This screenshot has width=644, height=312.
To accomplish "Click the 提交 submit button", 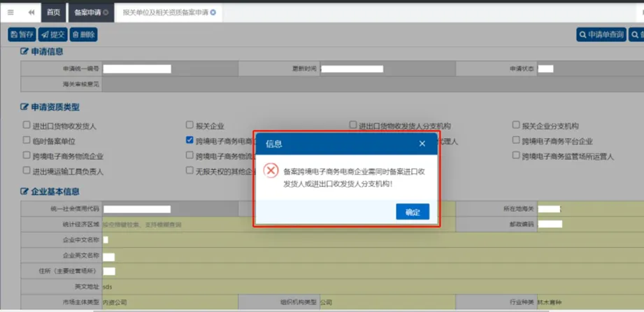I will tap(53, 34).
